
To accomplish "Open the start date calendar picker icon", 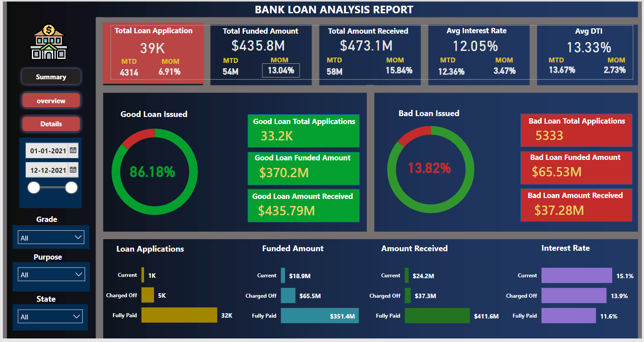I will tap(73, 151).
